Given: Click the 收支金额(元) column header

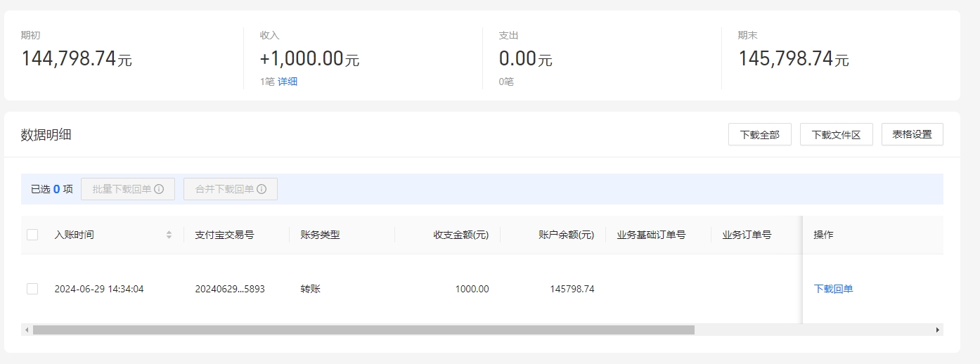Looking at the screenshot, I should 461,235.
